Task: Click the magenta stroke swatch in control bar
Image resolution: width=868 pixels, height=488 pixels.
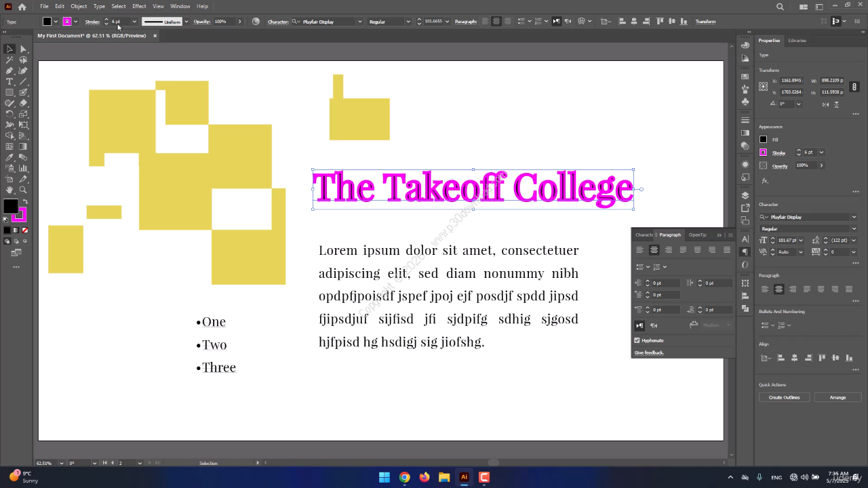Action: click(x=67, y=22)
